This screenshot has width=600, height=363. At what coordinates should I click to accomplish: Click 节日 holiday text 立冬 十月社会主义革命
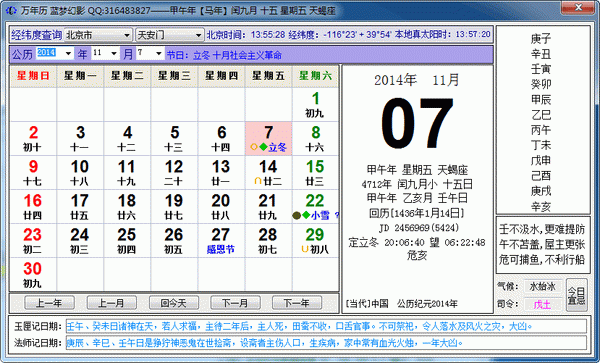(224, 55)
